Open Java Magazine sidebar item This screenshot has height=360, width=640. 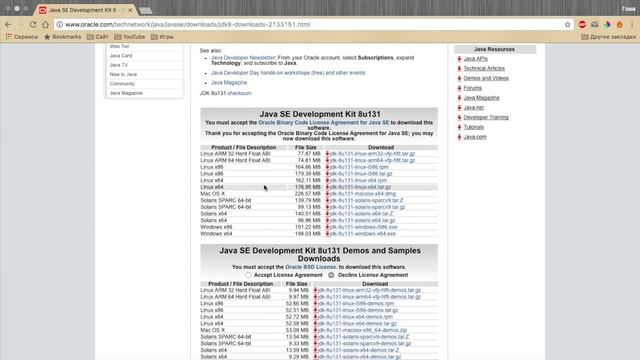click(x=126, y=93)
